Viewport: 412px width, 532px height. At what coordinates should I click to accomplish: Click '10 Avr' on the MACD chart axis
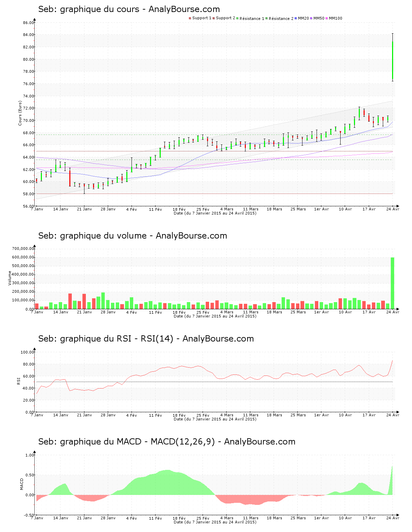click(x=345, y=518)
